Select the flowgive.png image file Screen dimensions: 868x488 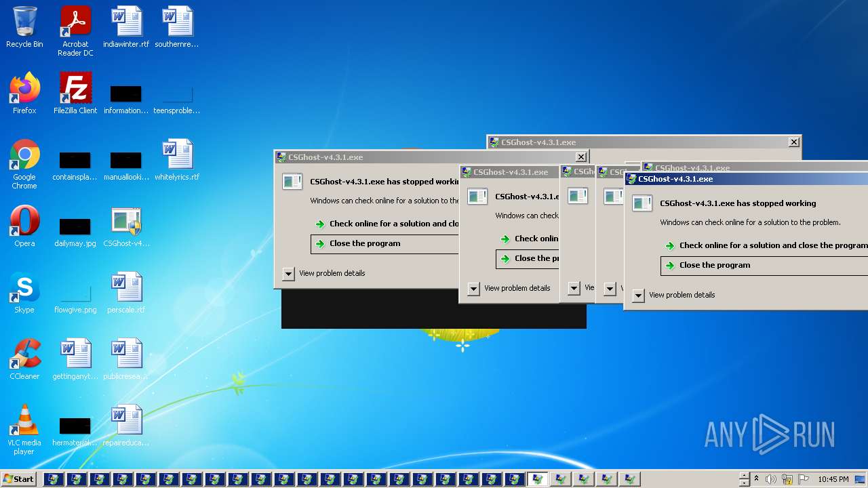tap(75, 299)
